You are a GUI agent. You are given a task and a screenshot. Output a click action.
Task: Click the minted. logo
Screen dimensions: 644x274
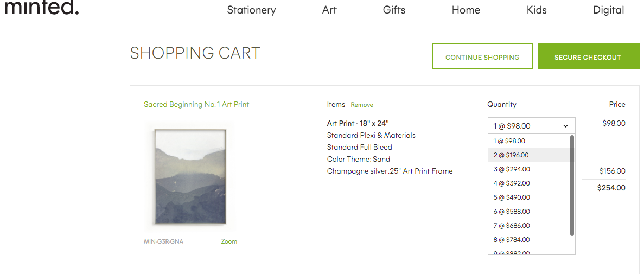(41, 7)
